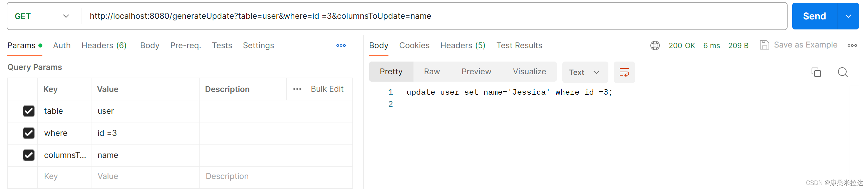Open the request tabs three-dot menu
868x189 pixels.
click(x=341, y=45)
